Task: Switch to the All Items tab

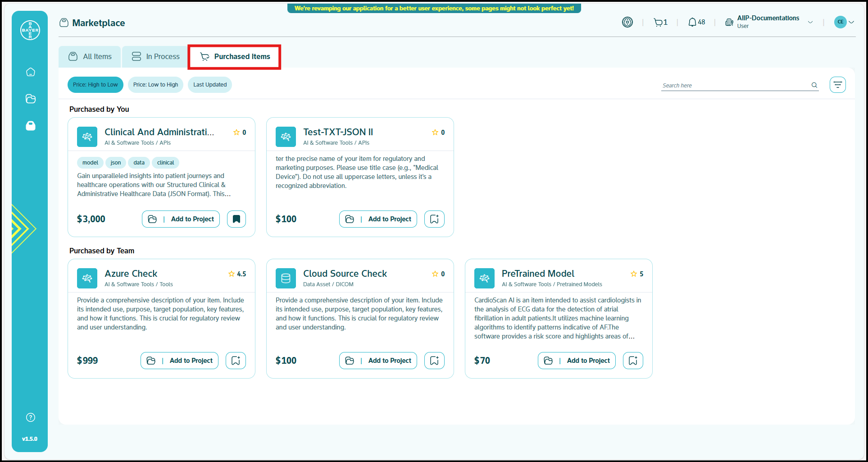Action: pyautogui.click(x=90, y=56)
